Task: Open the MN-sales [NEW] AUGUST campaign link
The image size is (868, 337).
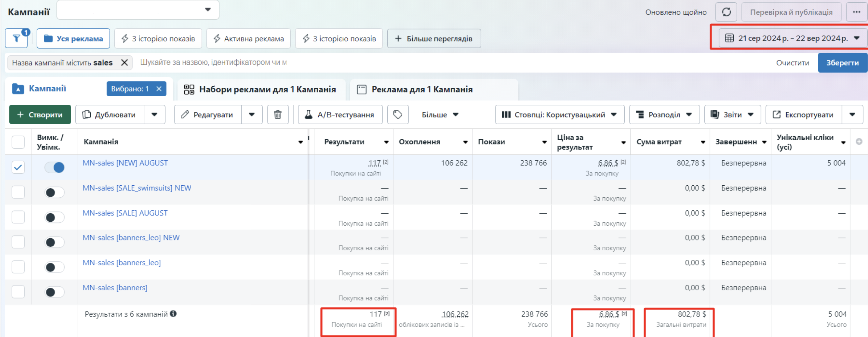Action: [125, 163]
